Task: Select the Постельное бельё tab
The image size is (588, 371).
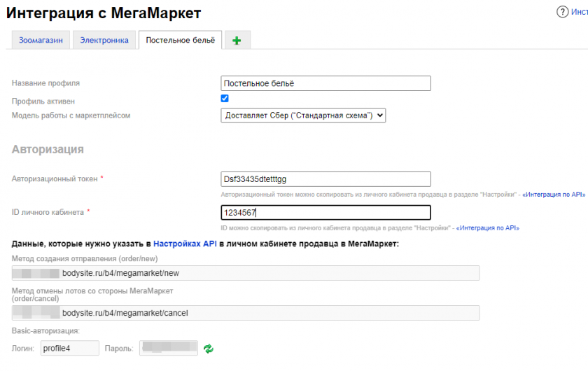Action: point(181,40)
